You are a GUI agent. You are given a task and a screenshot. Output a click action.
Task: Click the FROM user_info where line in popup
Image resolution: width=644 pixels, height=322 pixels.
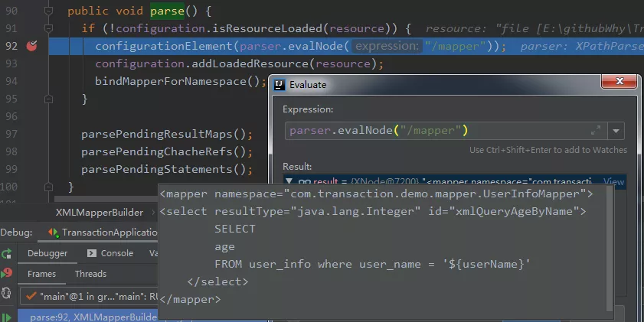tap(372, 264)
